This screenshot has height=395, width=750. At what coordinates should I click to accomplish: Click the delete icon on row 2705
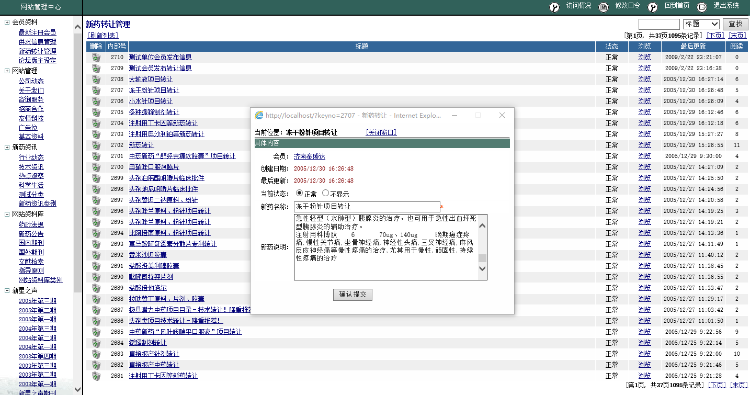tap(96, 112)
